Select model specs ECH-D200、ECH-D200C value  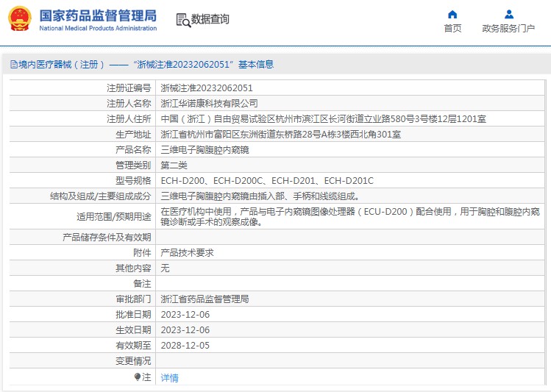(x=267, y=180)
